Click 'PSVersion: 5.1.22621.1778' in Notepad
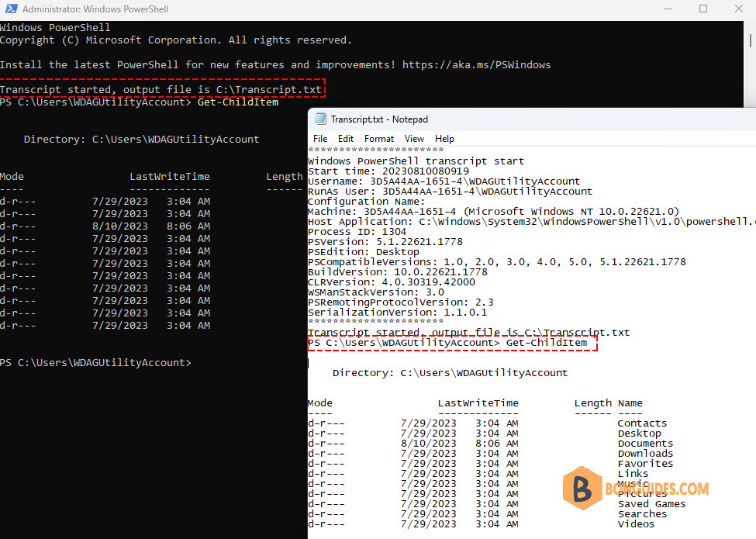This screenshot has width=756, height=539. click(385, 242)
